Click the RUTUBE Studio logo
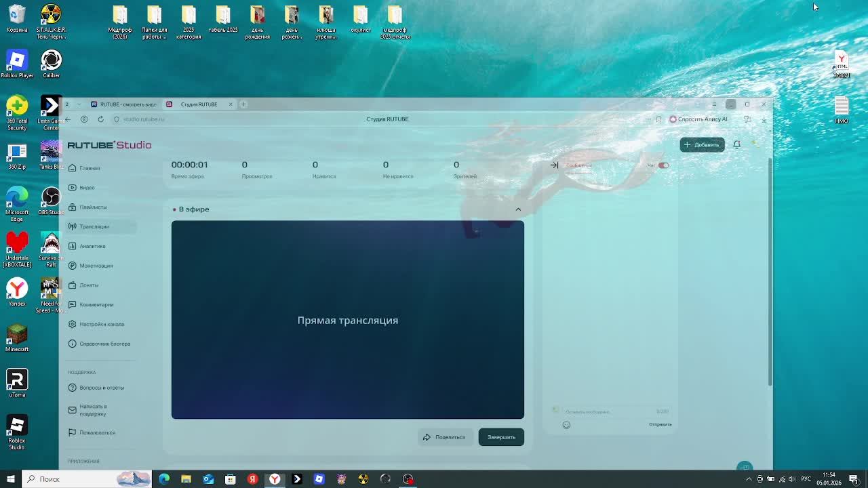The image size is (868, 488). (109, 145)
